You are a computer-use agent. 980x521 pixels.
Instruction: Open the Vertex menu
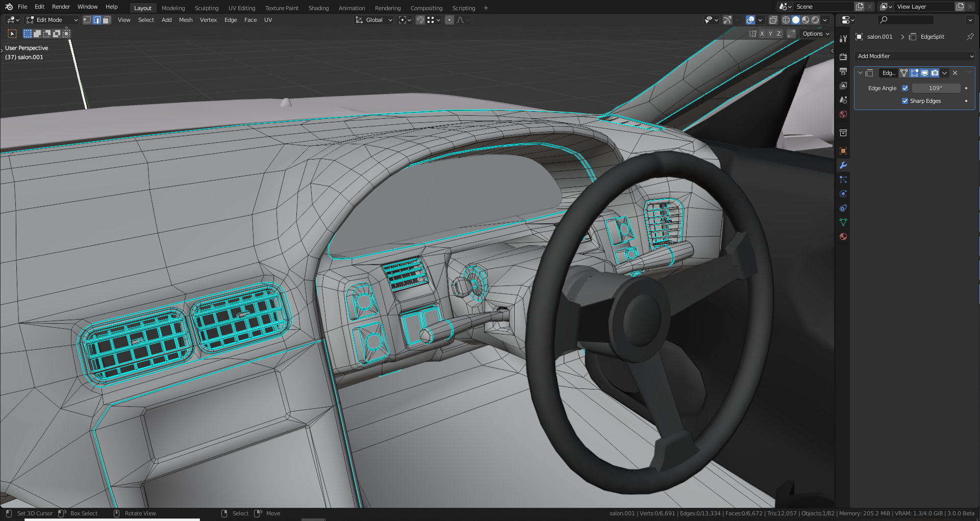tap(208, 20)
